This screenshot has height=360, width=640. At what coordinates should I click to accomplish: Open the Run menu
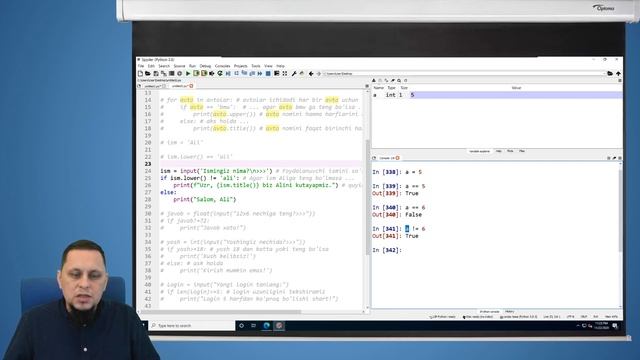[192, 66]
